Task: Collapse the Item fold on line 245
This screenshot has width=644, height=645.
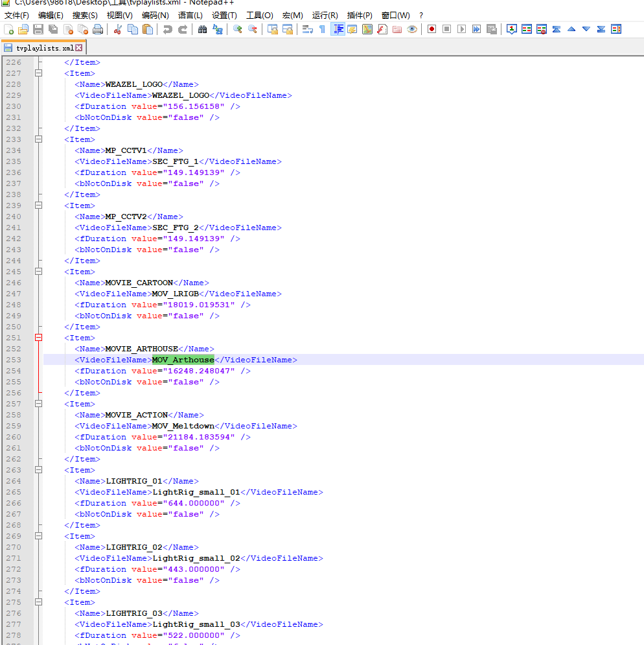Action: (39, 272)
